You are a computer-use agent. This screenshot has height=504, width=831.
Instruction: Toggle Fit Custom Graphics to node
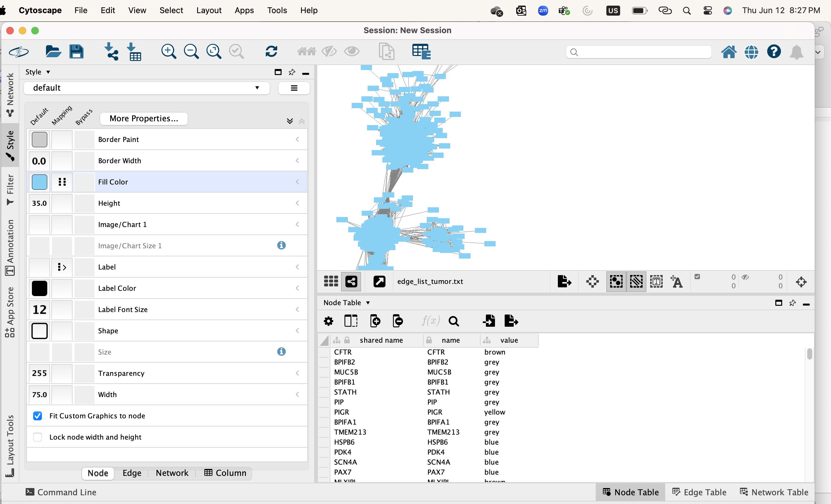[x=38, y=416]
